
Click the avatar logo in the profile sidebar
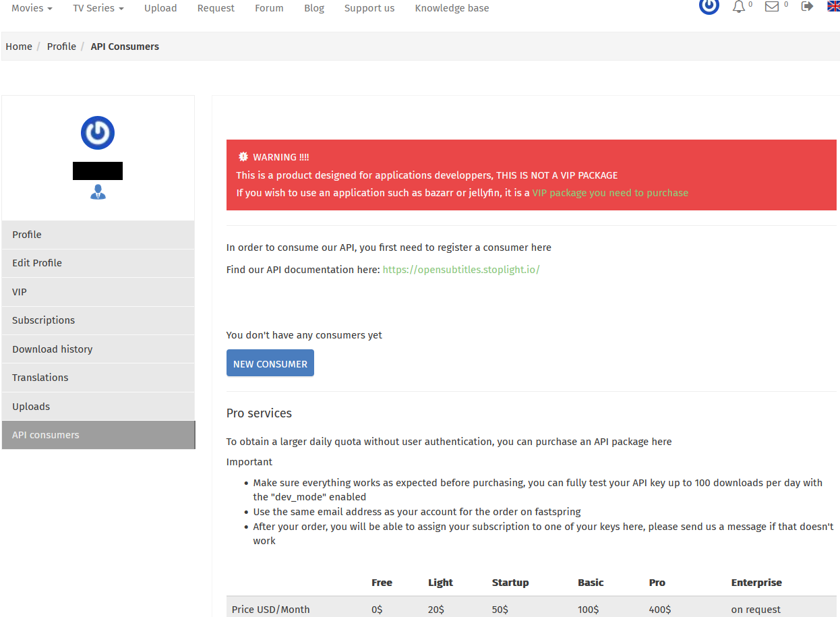click(97, 132)
